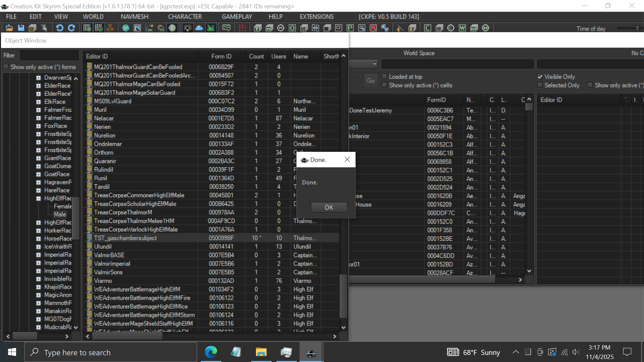Click the Undo arrow toolbar icon
644x362 pixels.
[x=59, y=28]
